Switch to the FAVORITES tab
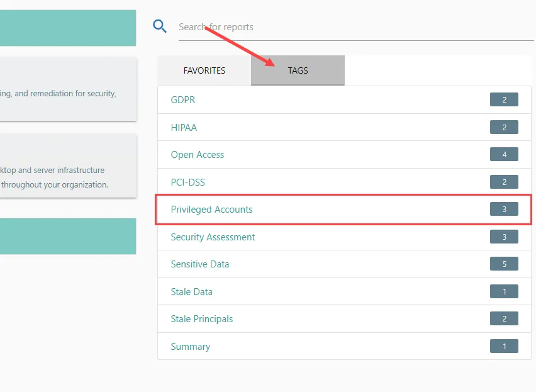 coord(204,70)
